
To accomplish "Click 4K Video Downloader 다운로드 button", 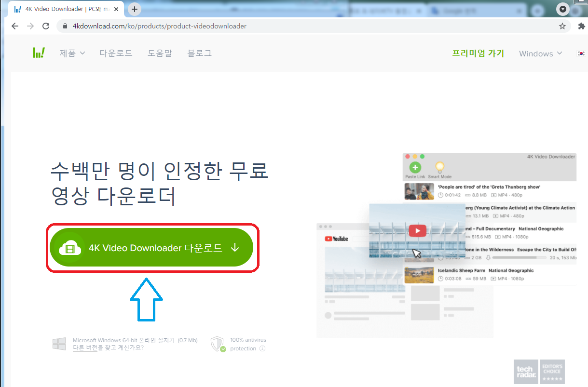I will (151, 248).
